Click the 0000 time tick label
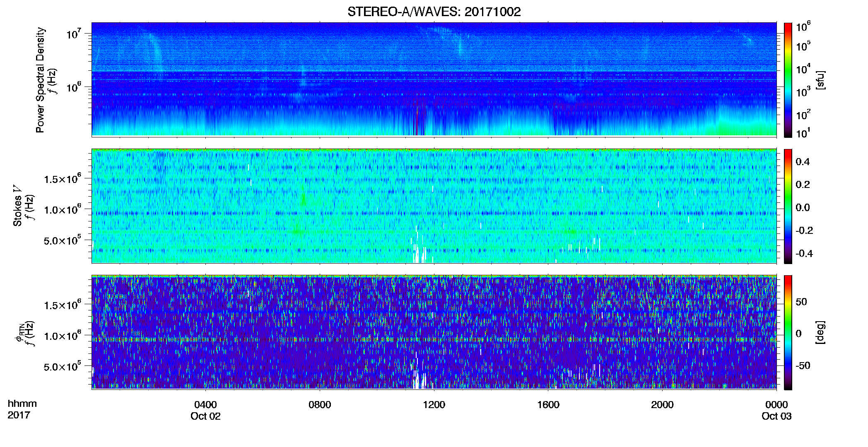868x447 pixels. (776, 405)
